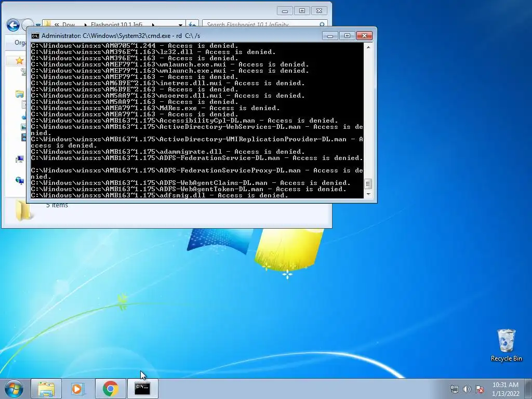This screenshot has height=399, width=532.
Task: Click Flashpoint 10.1 Infi address bar segment
Action: tap(116, 24)
